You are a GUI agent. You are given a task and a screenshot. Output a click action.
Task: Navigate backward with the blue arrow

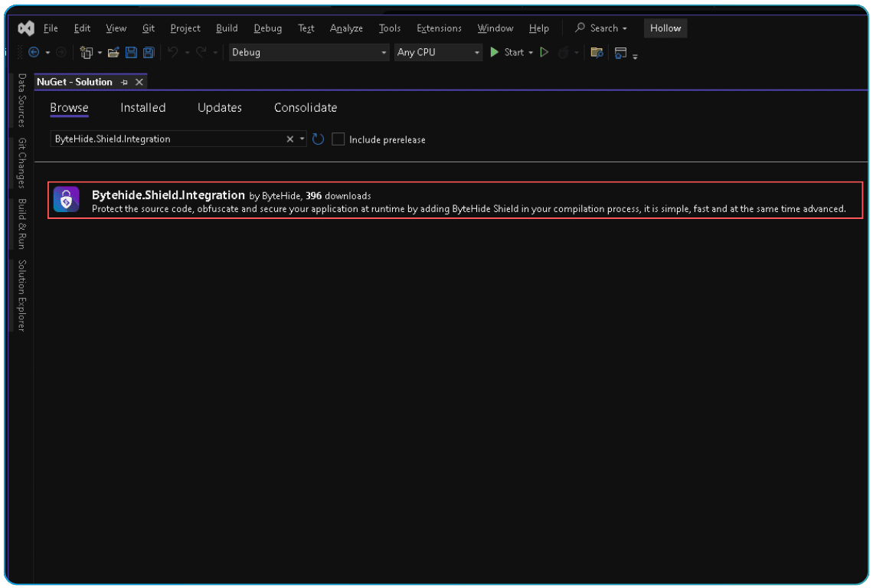(34, 52)
